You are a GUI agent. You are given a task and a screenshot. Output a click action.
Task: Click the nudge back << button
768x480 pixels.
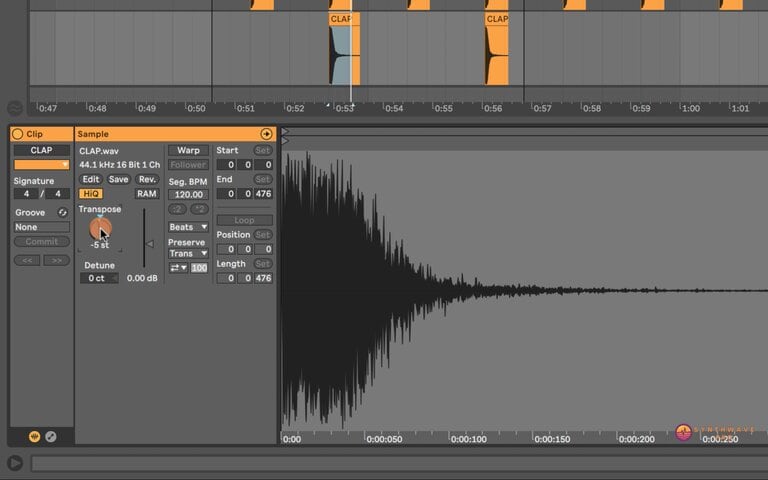coord(27,260)
